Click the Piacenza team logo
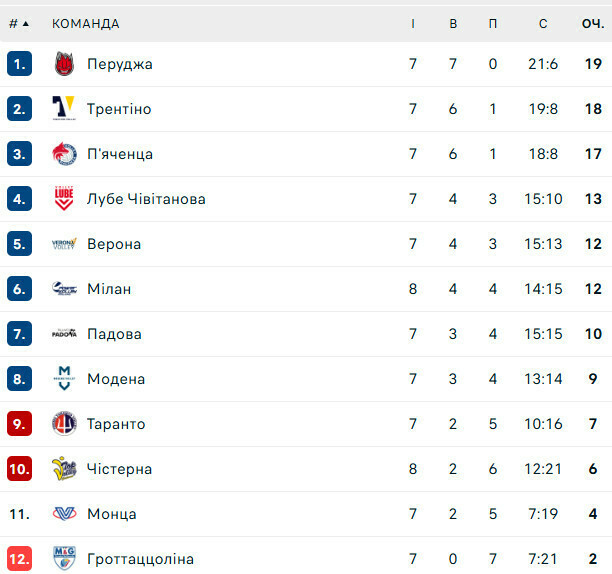 click(x=64, y=154)
